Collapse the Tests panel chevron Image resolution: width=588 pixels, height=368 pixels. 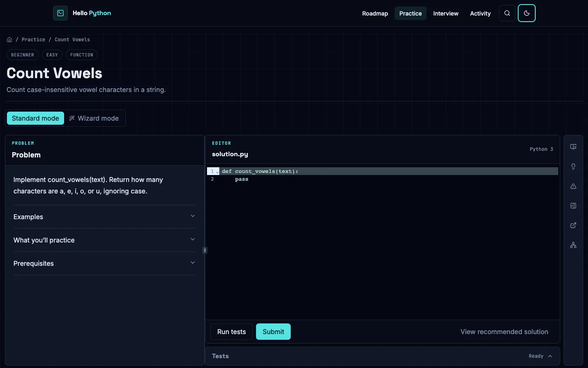point(550,356)
